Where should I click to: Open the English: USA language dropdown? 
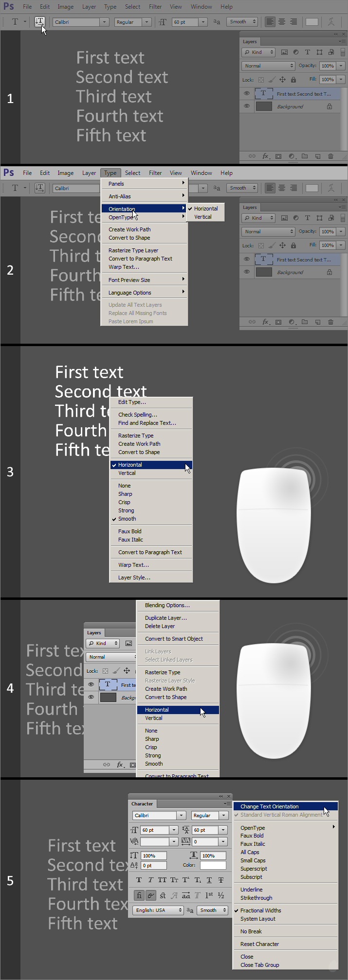click(x=158, y=910)
